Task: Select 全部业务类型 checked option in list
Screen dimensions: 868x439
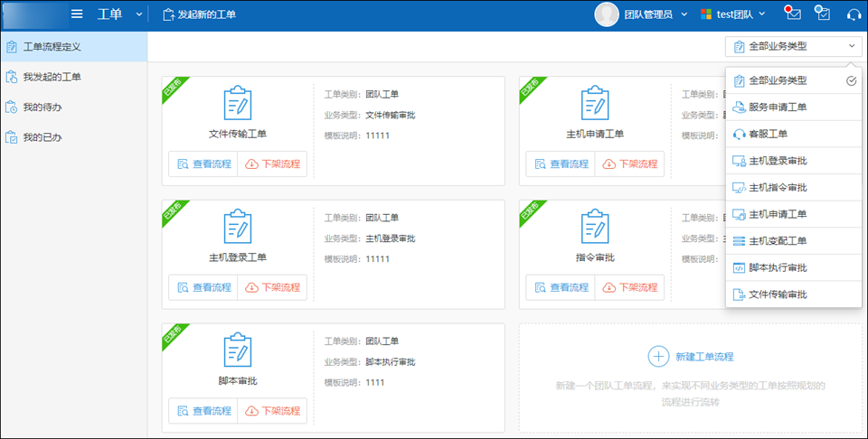Action: 793,80
